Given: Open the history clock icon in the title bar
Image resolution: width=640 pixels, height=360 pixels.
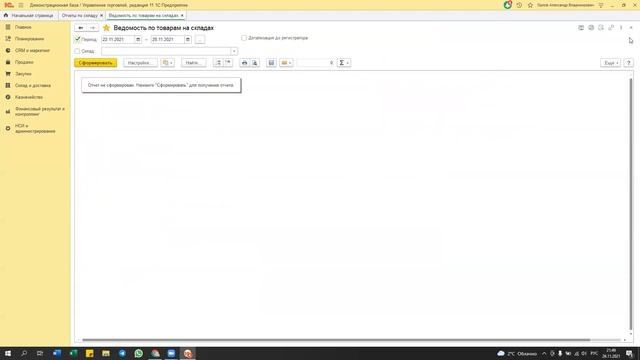Looking at the screenshot, I should coord(519,5).
